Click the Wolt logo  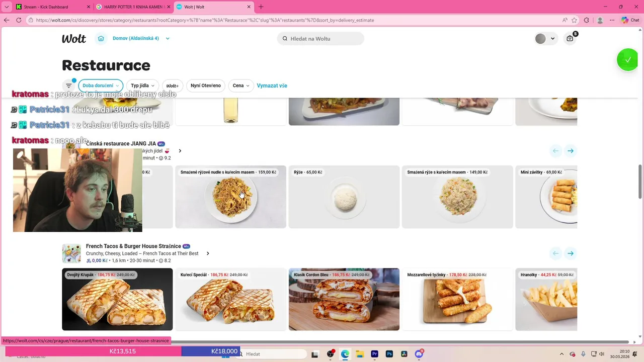[74, 39]
